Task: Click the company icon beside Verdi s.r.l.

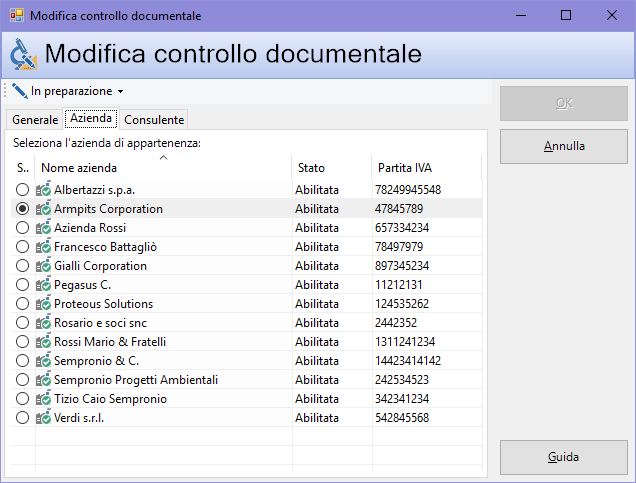Action: [43, 417]
